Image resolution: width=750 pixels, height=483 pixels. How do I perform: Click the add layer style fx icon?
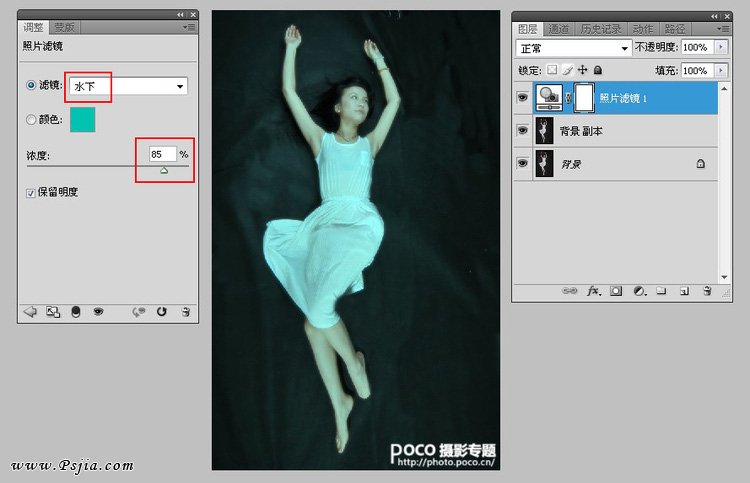pos(593,291)
